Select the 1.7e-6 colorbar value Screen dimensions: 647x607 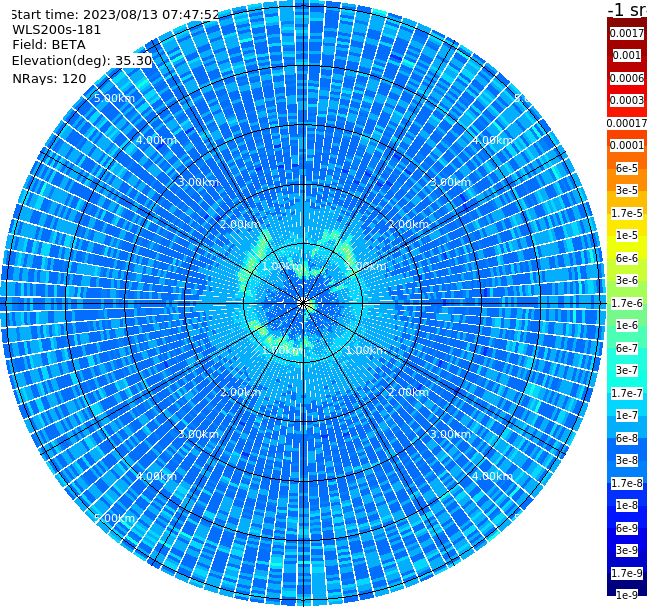click(627, 303)
